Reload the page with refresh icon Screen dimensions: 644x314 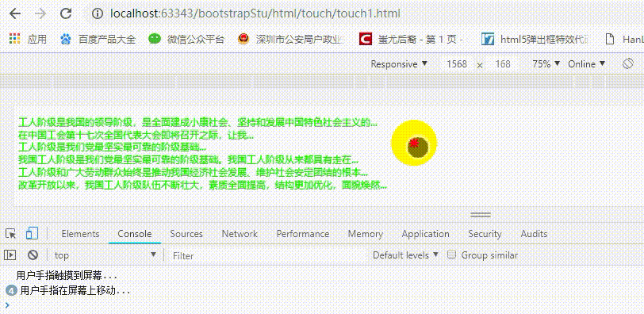(66, 14)
